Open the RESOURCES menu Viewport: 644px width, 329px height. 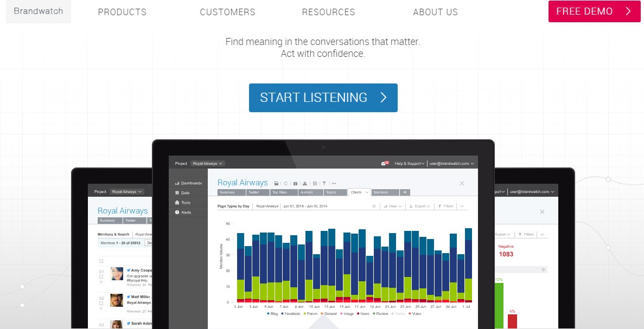[329, 12]
